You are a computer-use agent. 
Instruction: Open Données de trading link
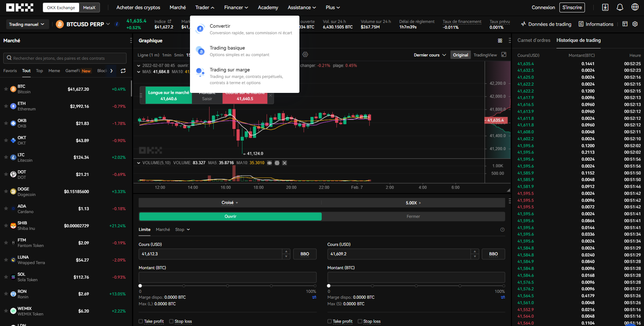coord(546,24)
